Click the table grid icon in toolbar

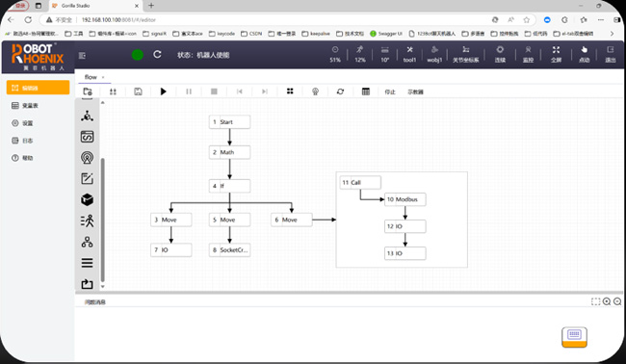tap(365, 91)
